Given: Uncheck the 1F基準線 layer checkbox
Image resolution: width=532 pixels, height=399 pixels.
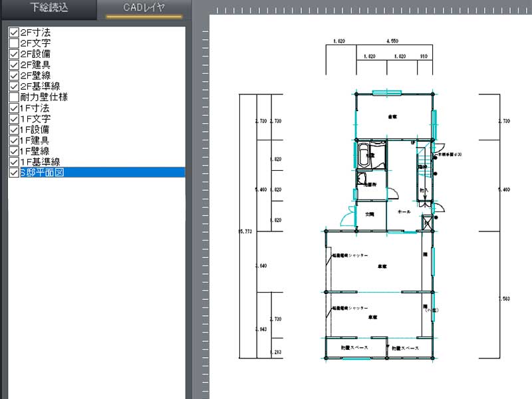Looking at the screenshot, I should click(13, 162).
